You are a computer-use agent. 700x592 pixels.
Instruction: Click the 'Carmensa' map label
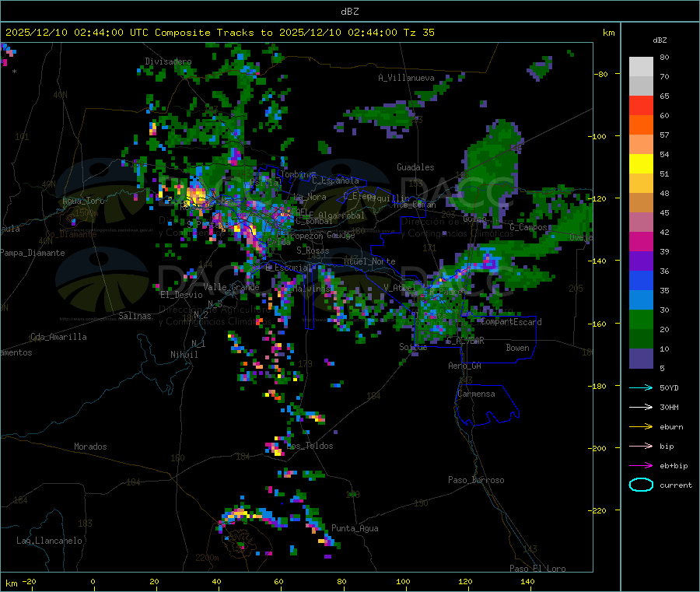pyautogui.click(x=476, y=394)
